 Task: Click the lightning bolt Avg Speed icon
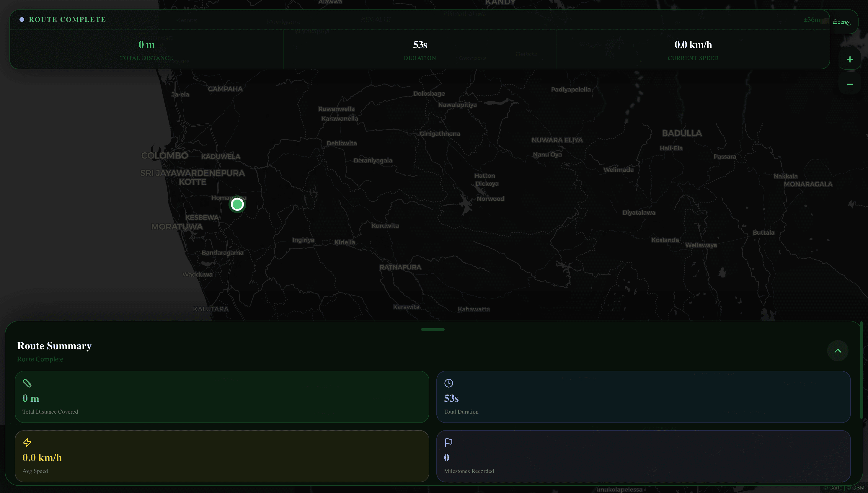click(27, 443)
